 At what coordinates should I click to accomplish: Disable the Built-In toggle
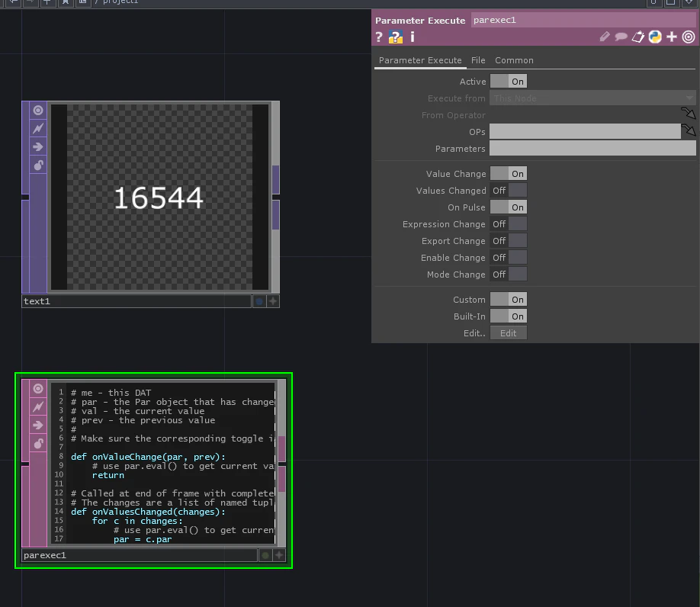pyautogui.click(x=509, y=316)
